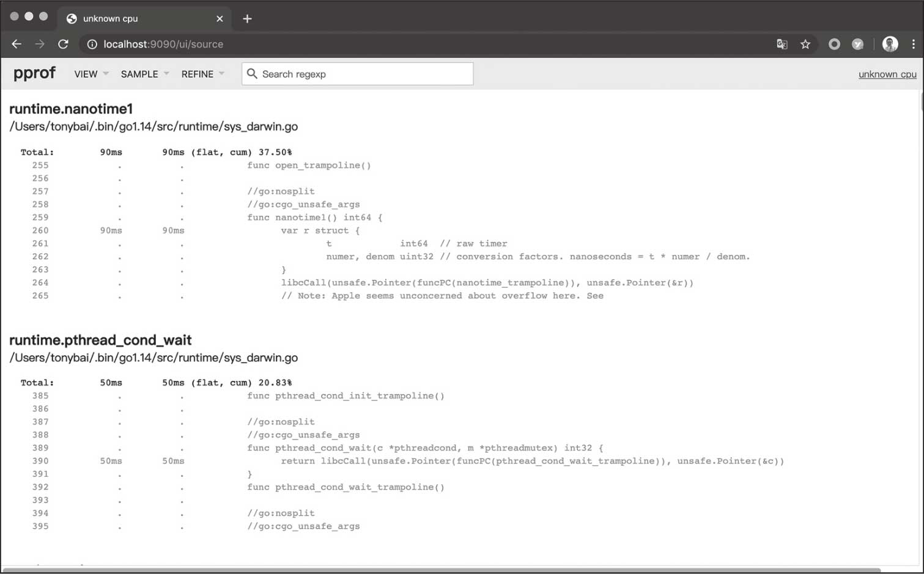Image resolution: width=924 pixels, height=574 pixels.
Task: Click the pprof logo title
Action: coord(34,73)
